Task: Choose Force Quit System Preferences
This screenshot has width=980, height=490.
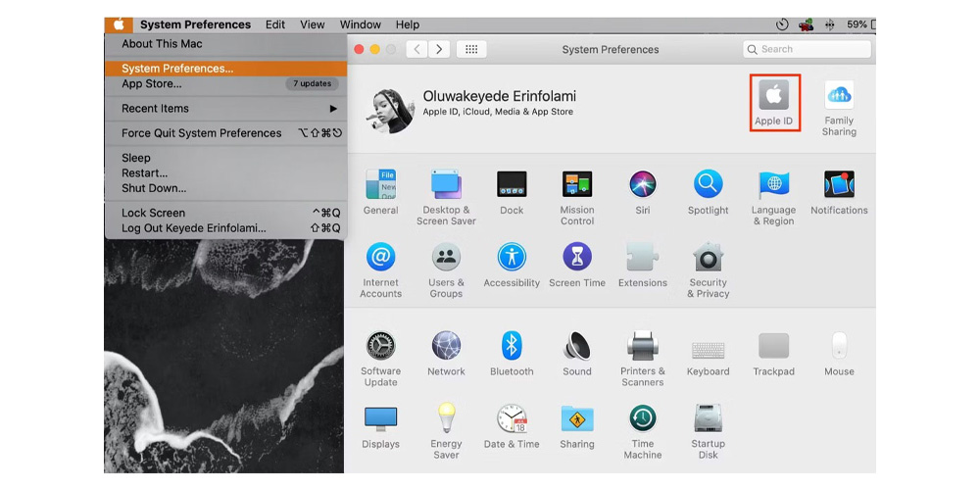Action: [x=225, y=133]
